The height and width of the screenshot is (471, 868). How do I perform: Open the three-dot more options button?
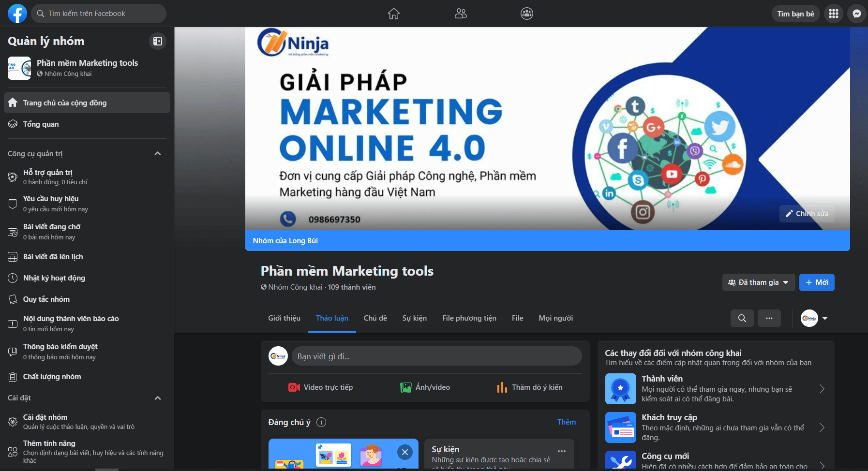pos(769,318)
